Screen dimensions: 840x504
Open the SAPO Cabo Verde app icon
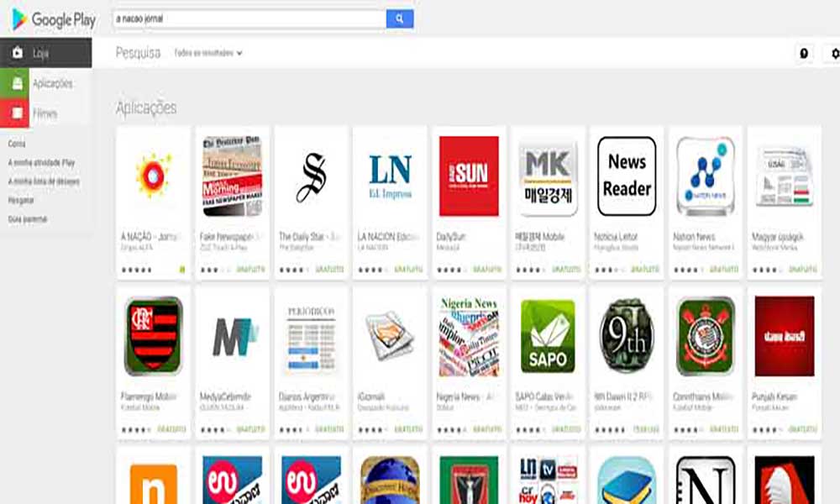[x=548, y=336]
